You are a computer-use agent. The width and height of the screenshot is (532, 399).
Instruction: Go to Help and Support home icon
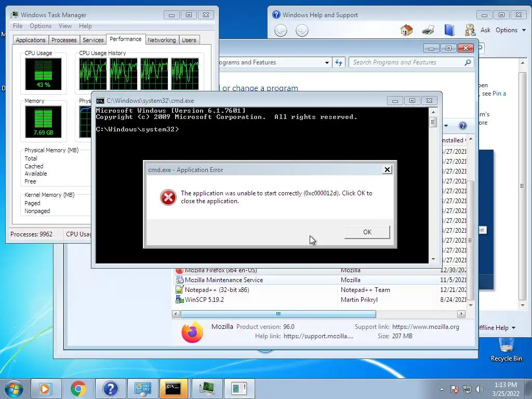tap(406, 30)
